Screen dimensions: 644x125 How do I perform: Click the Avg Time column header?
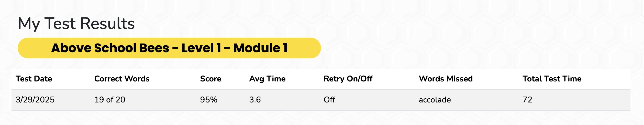pos(267,79)
